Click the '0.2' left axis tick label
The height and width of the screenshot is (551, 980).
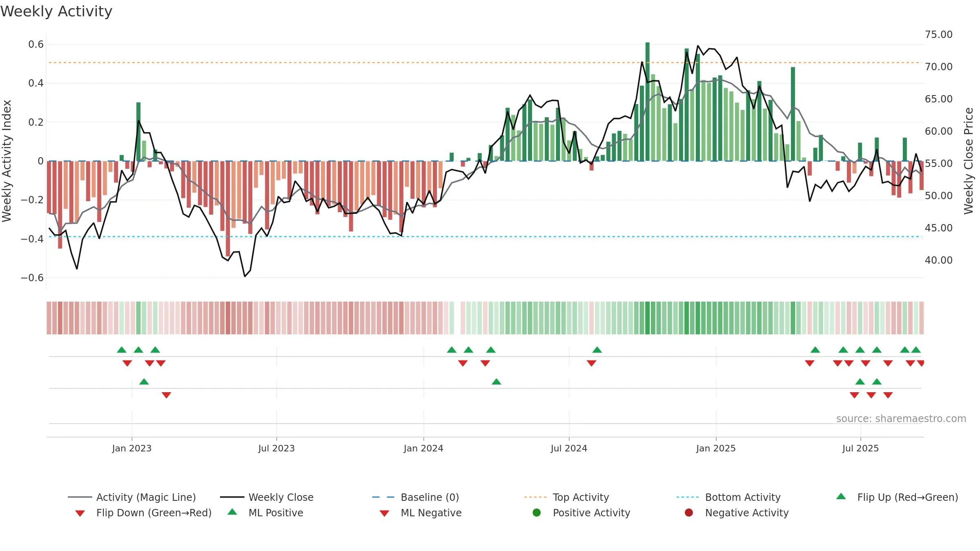(x=36, y=122)
